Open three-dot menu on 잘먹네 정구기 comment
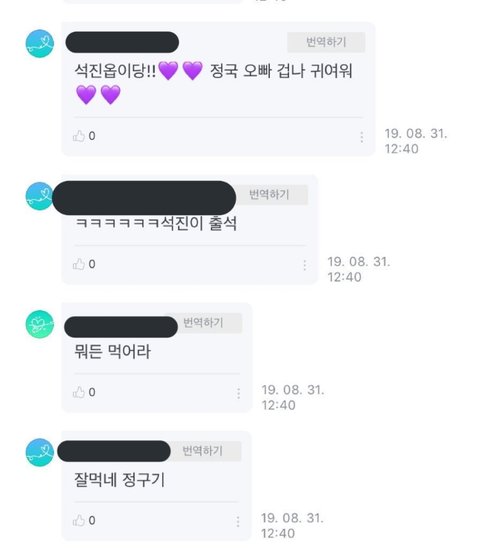Image resolution: width=480 pixels, height=548 pixels. coord(238,522)
